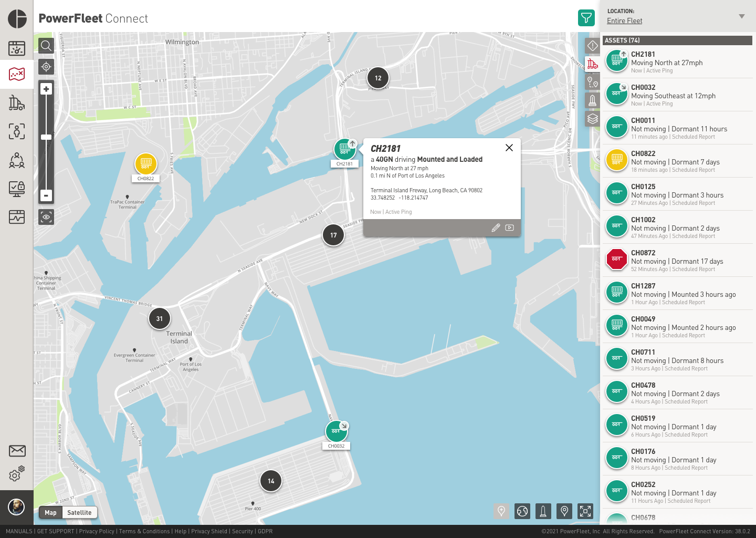Show the landmarks pin panel tab
756x538 pixels.
[593, 82]
